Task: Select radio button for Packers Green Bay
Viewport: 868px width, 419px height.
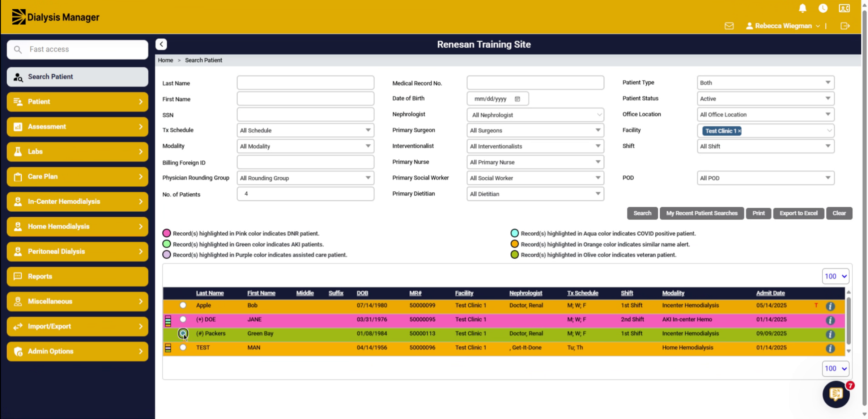Action: click(183, 333)
